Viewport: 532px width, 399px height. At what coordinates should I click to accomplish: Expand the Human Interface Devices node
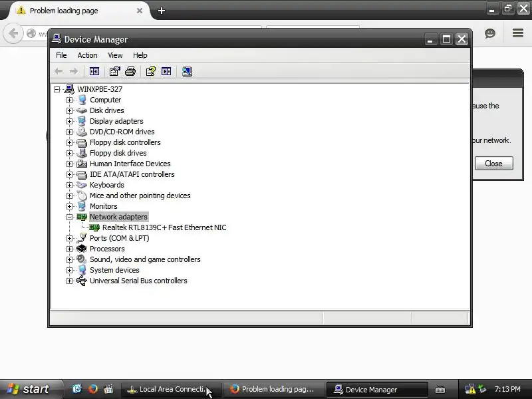(x=70, y=164)
